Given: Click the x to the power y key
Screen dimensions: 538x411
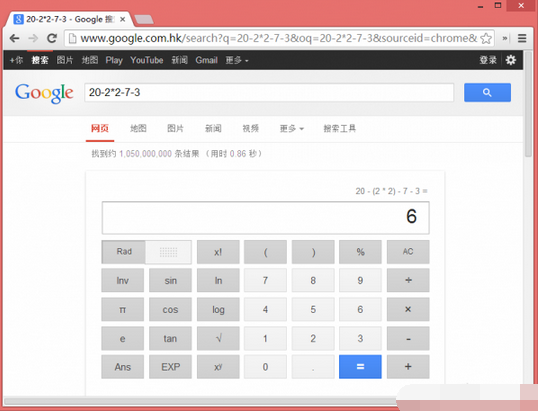Looking at the screenshot, I should [x=218, y=367].
